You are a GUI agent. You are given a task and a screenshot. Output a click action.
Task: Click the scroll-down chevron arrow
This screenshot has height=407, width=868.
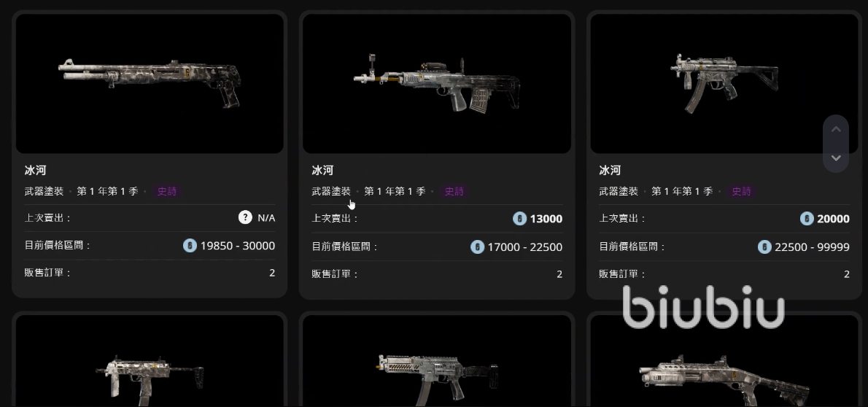pyautogui.click(x=836, y=158)
